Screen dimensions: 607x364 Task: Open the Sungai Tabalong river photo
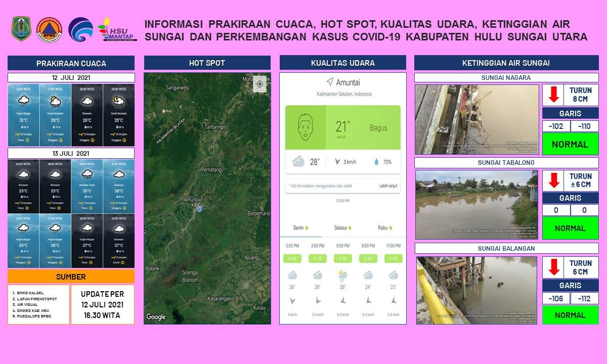476,204
